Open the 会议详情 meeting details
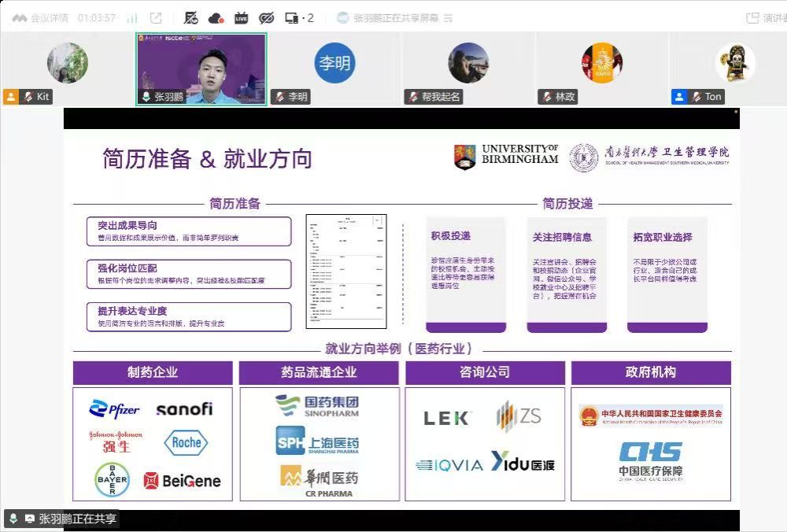The width and height of the screenshot is (787, 532). click(x=40, y=18)
